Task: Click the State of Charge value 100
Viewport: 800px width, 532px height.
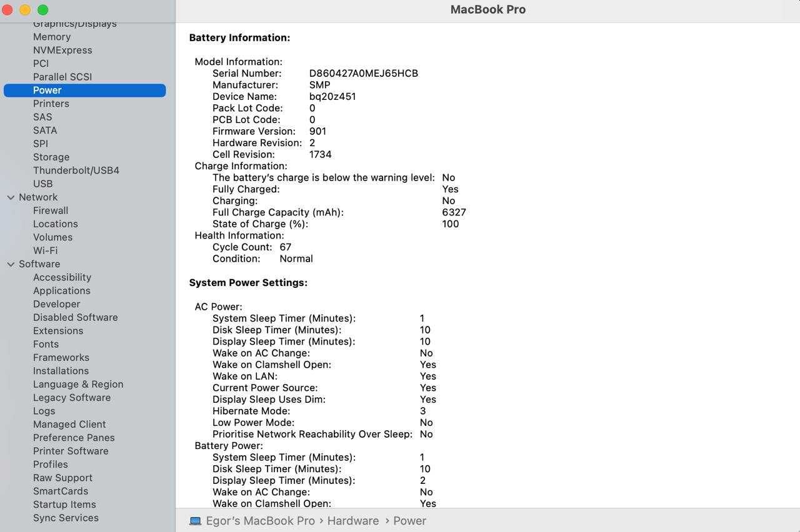Action: click(x=450, y=224)
